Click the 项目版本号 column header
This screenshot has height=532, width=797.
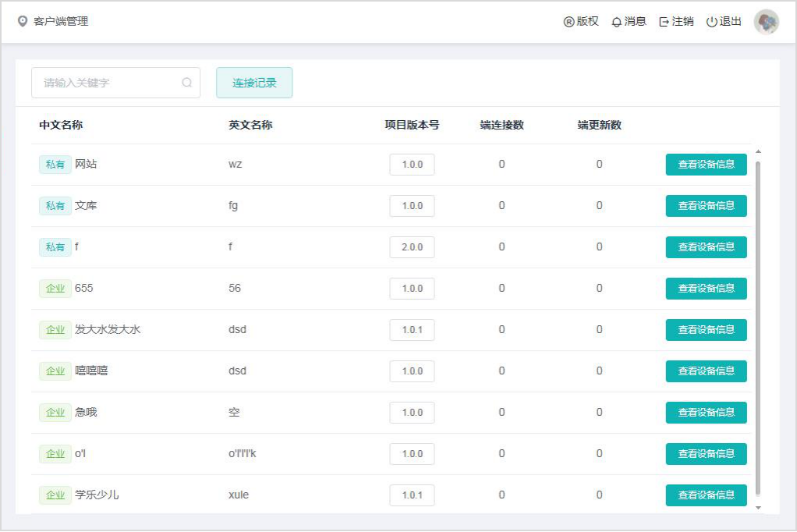click(x=412, y=125)
